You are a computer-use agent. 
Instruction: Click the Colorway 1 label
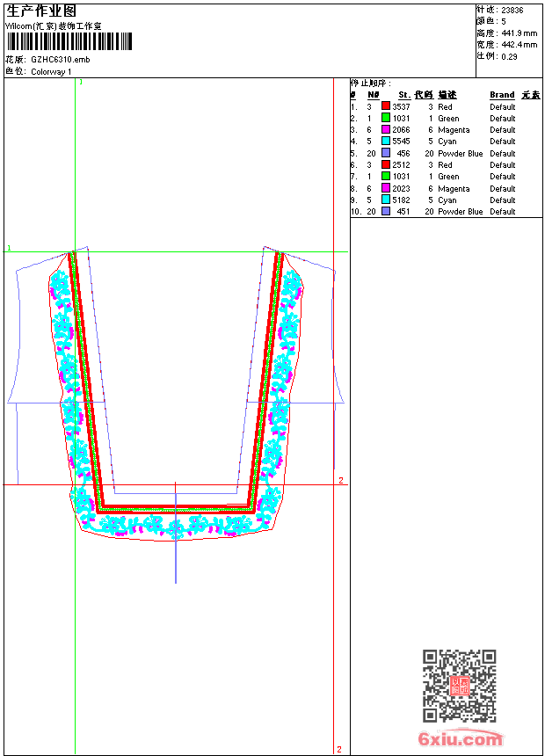click(x=51, y=71)
